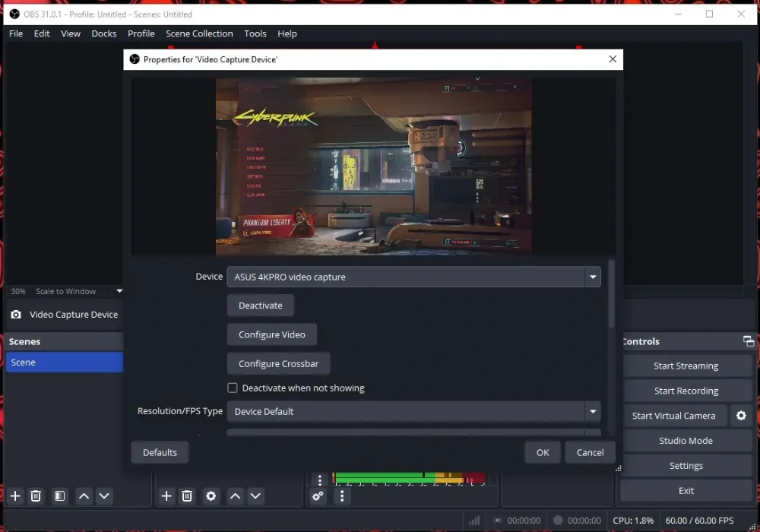This screenshot has width=760, height=532.
Task: Click Start Recording in Controls
Action: [686, 391]
